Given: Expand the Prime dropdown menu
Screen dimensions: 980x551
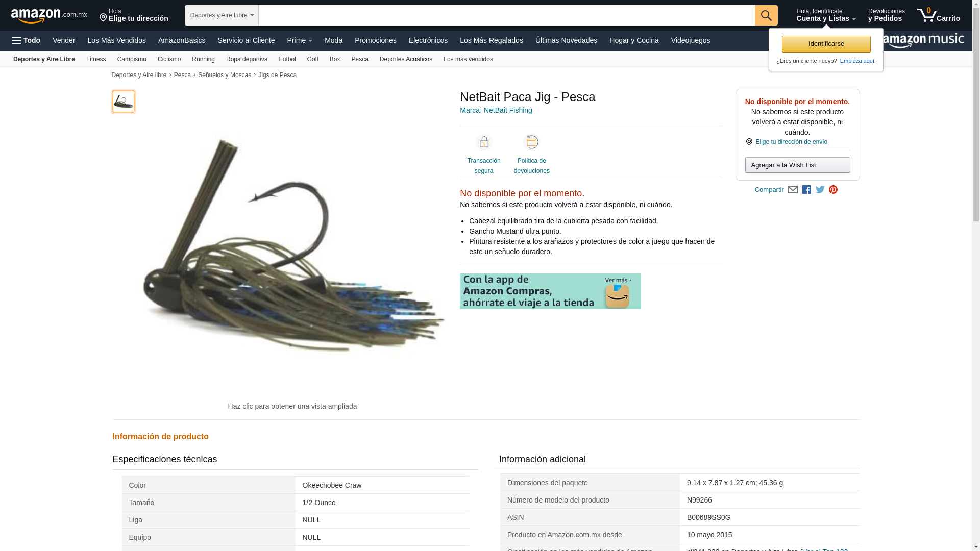Looking at the screenshot, I should pos(300,40).
